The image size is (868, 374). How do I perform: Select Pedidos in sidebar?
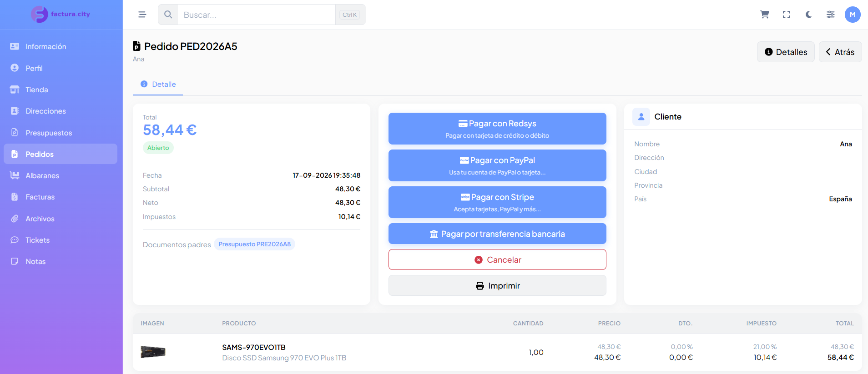61,154
